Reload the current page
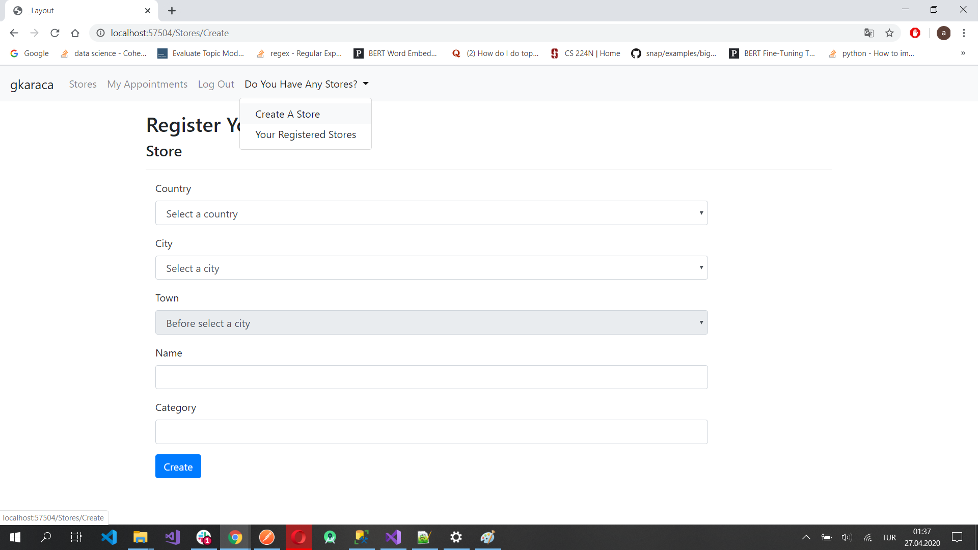This screenshot has height=550, width=980. (x=55, y=33)
